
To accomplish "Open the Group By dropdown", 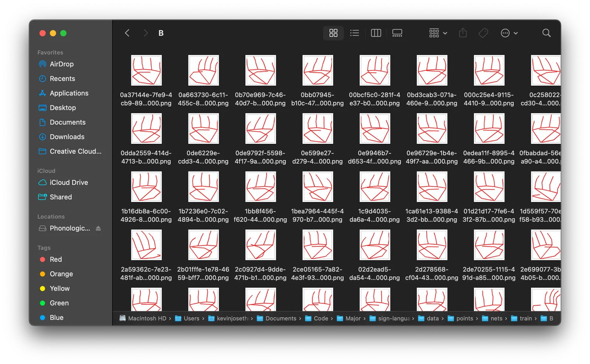I will point(438,33).
